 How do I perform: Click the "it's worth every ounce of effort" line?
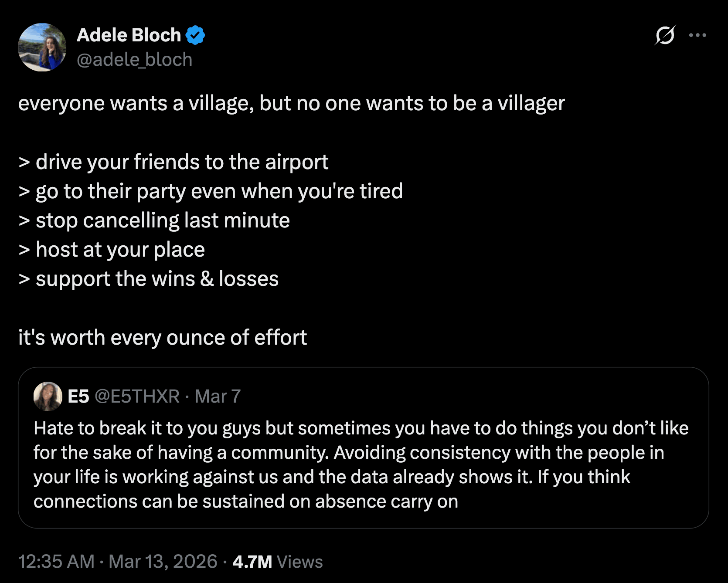pyautogui.click(x=163, y=338)
